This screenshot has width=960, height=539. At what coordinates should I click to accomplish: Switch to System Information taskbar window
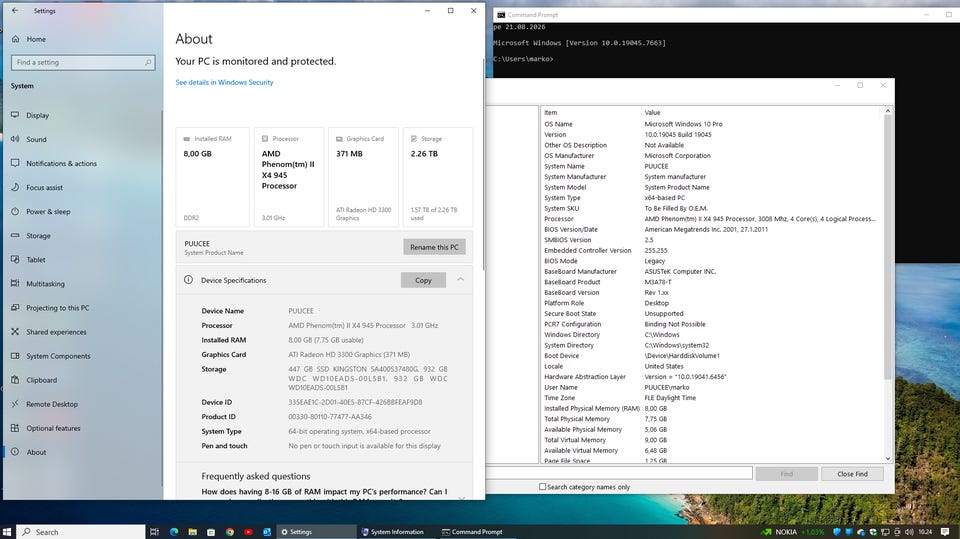[396, 532]
